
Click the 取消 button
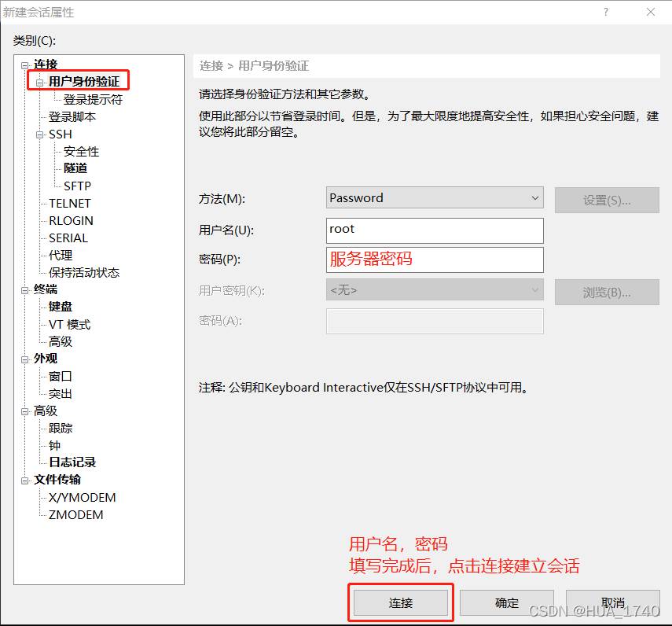click(x=611, y=603)
